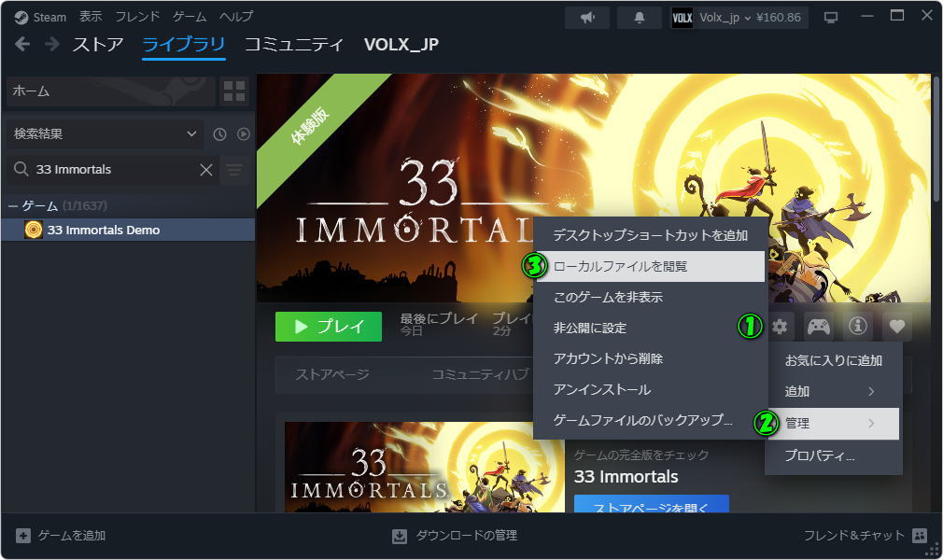Open the コミュニティハブ link
Viewport: 943px width, 560px height.
(x=481, y=375)
